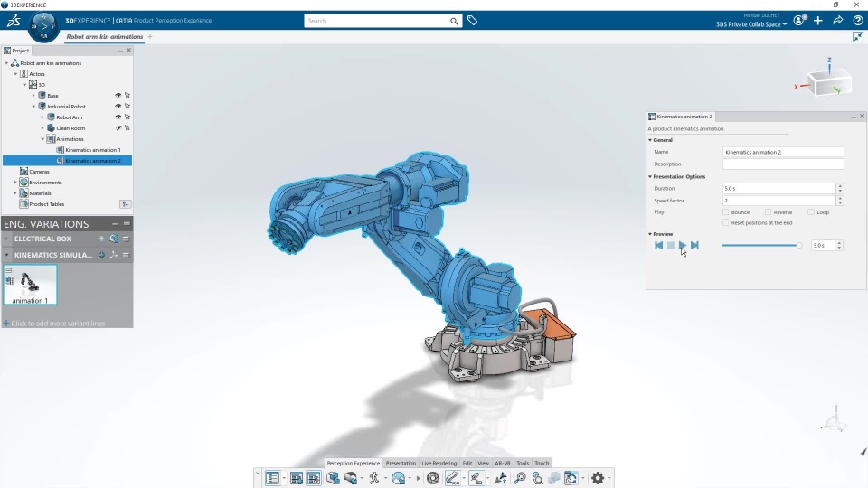Toggle visibility eye for Base
The width and height of the screenshot is (868, 488).
click(118, 96)
